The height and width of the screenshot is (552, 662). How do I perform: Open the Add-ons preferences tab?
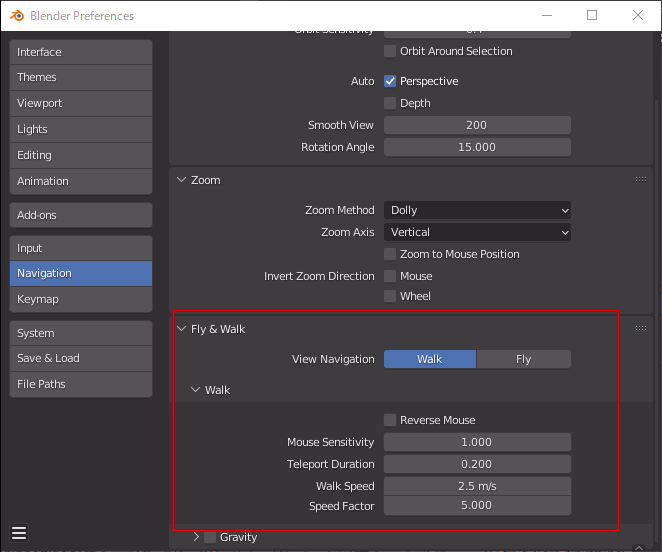click(x=81, y=215)
